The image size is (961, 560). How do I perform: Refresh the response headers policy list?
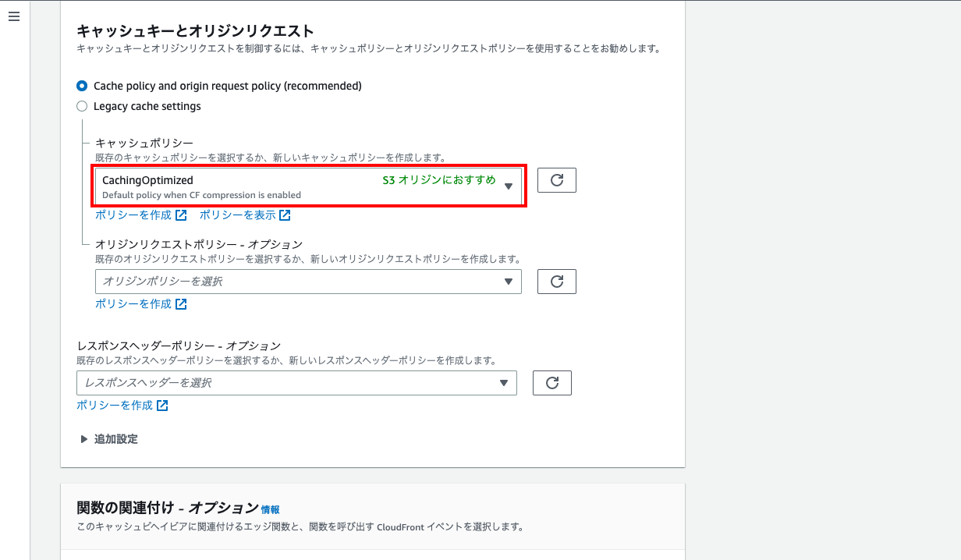click(x=551, y=383)
